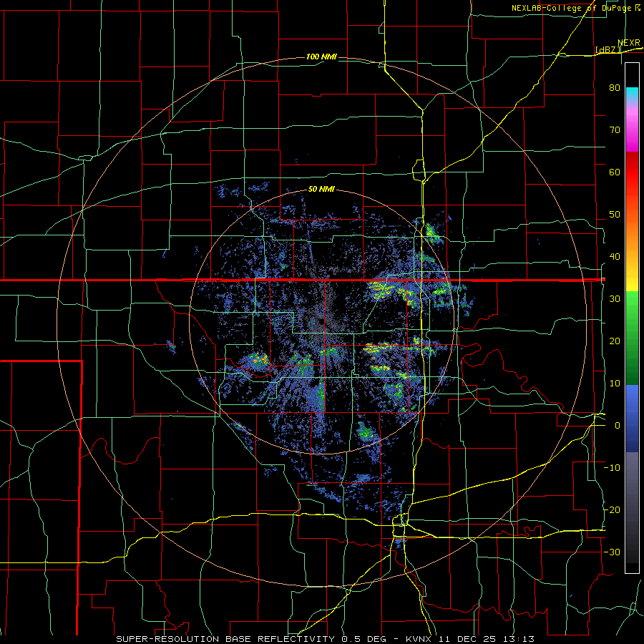Screen dimensions: 644x644
Task: Click the "NEXR" label above the color scale
Action: (x=629, y=43)
